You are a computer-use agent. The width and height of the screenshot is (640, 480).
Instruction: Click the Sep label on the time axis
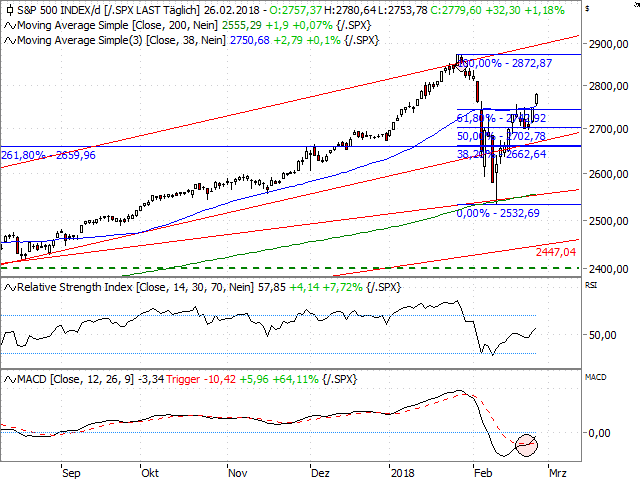pyautogui.click(x=71, y=473)
